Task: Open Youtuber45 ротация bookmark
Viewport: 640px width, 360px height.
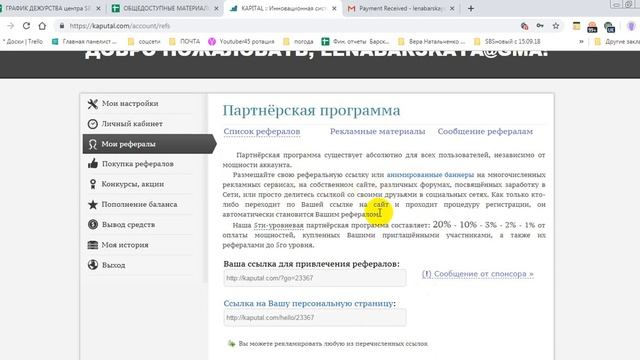Action: 241,41
